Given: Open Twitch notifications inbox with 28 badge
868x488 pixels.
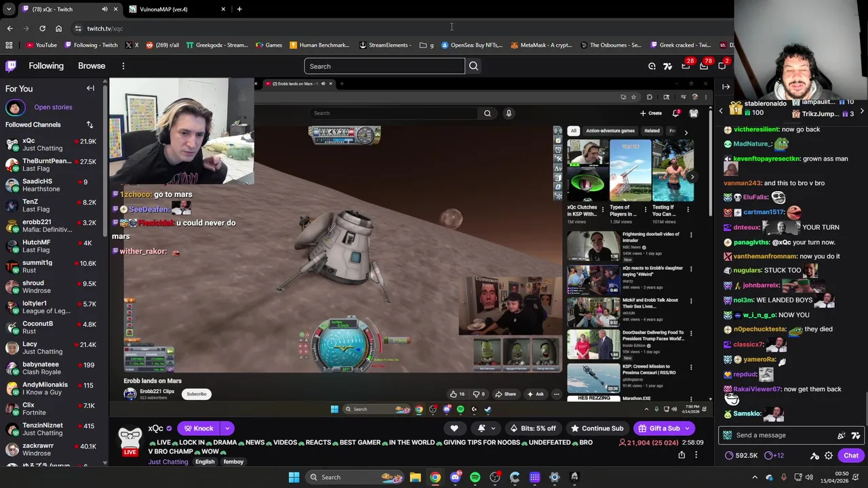Looking at the screenshot, I should (x=686, y=66).
